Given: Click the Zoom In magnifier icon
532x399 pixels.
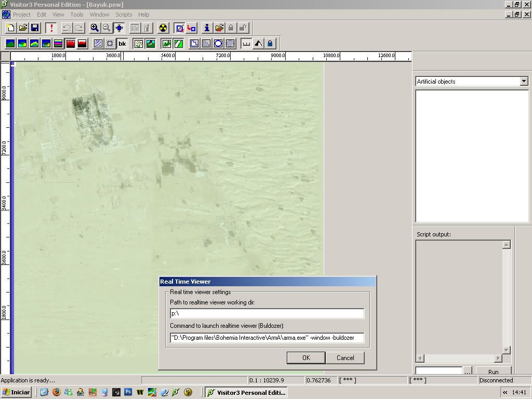Looking at the screenshot, I should pyautogui.click(x=95, y=28).
